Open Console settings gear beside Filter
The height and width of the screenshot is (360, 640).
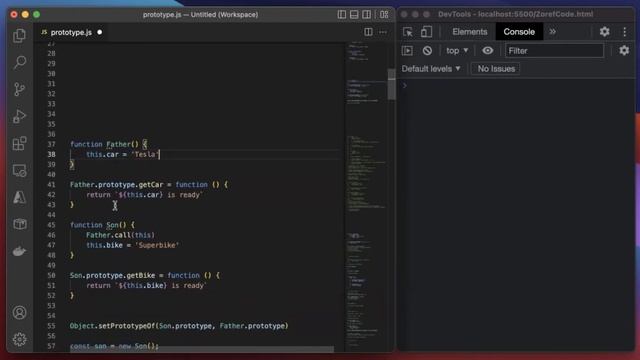click(624, 51)
